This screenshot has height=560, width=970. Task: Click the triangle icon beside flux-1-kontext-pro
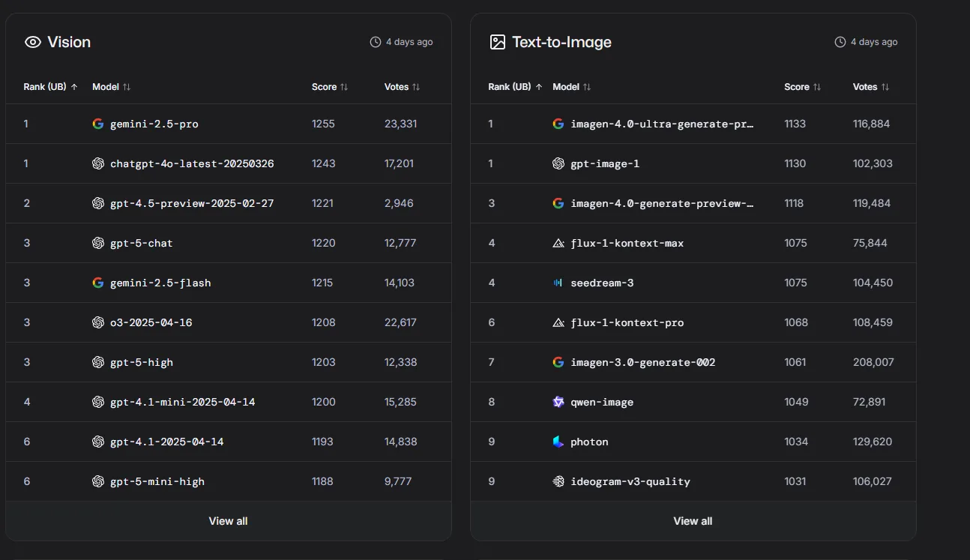pos(558,322)
